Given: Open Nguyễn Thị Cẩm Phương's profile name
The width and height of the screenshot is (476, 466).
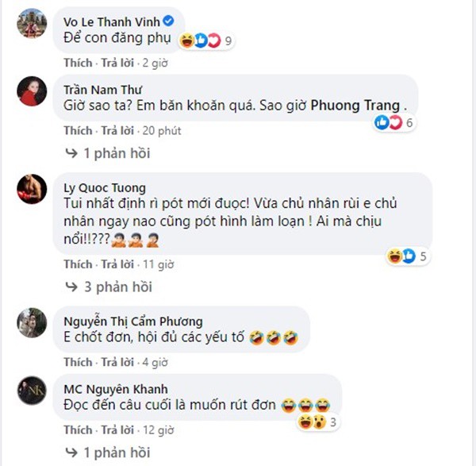Looking at the screenshot, I should pyautogui.click(x=133, y=322).
